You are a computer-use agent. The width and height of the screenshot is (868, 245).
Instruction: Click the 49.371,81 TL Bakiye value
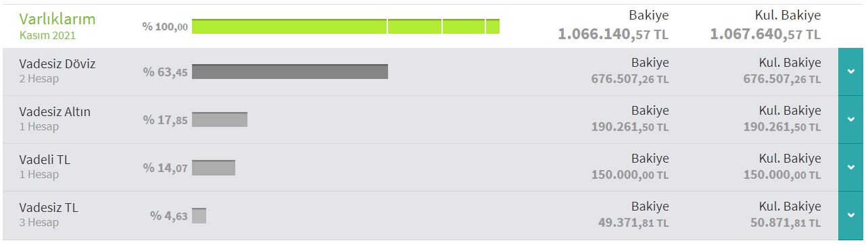633,223
